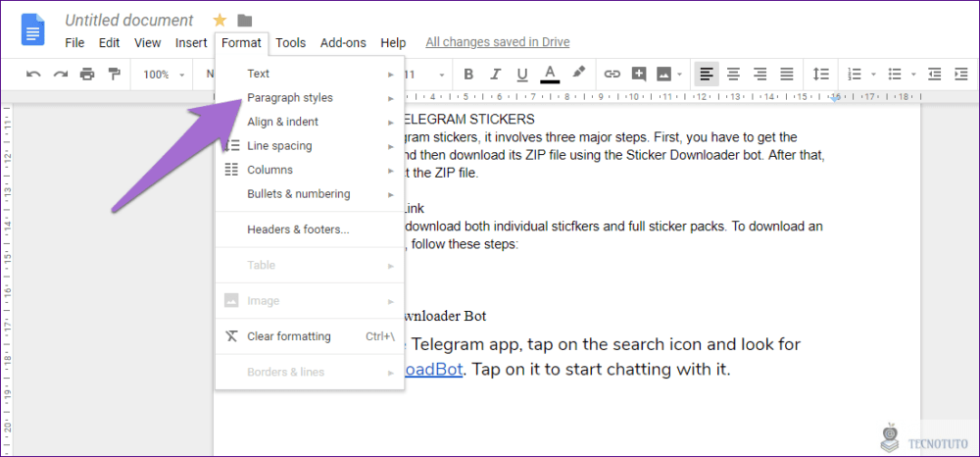Click the redo arrow
Image resolution: width=980 pixels, height=457 pixels.
(60, 75)
